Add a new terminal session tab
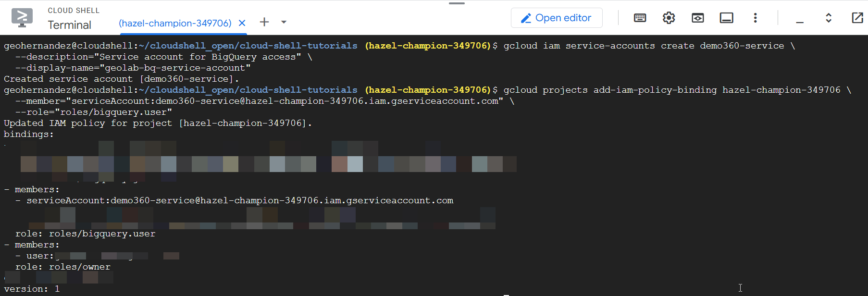Image resolution: width=868 pixels, height=296 pixels. pos(264,22)
